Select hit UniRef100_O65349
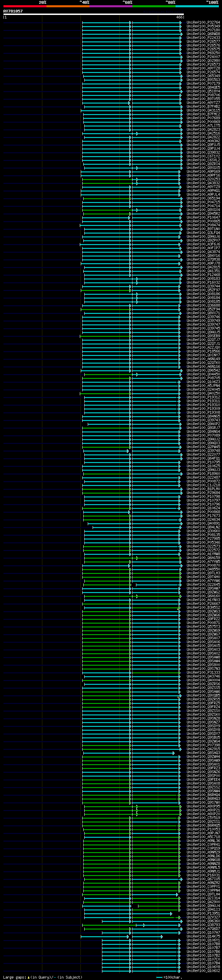This screenshot has height=980, width=222. pos(203,76)
